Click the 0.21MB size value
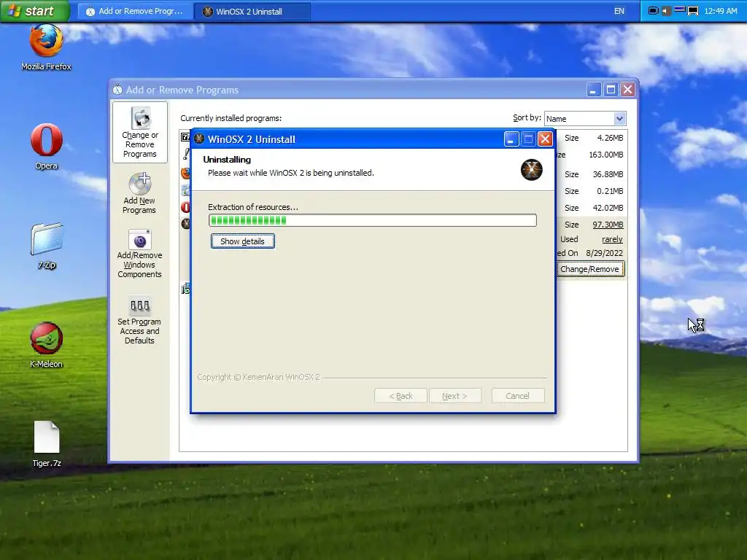 (x=610, y=191)
